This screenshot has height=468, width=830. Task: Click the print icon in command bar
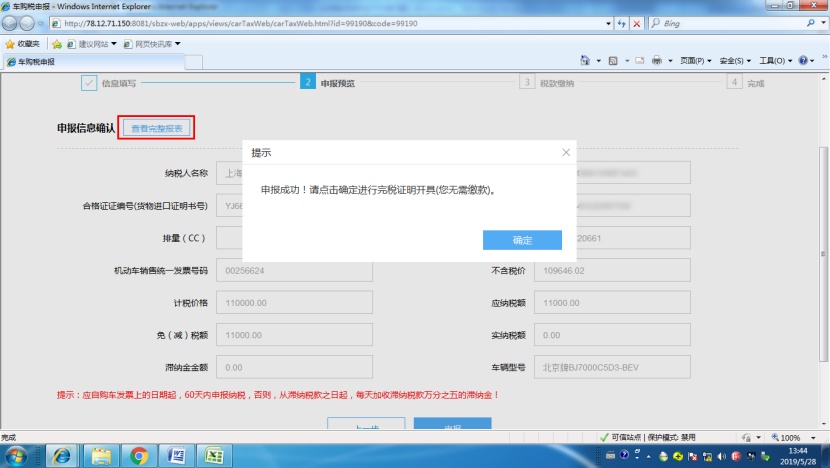point(657,61)
